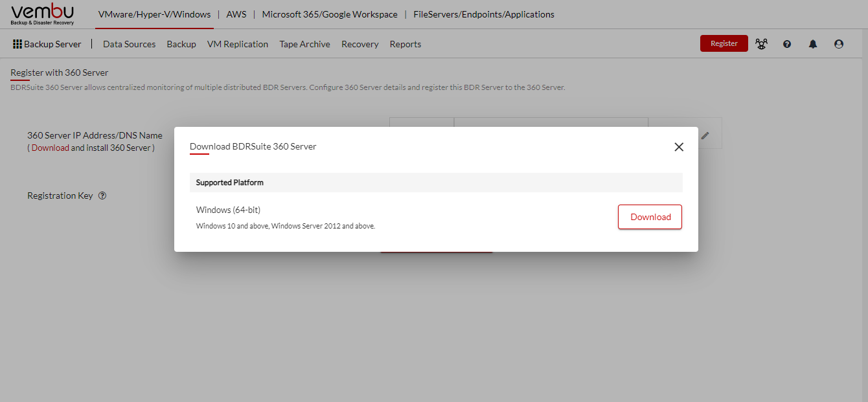Viewport: 868px width, 402px height.
Task: Open the VM Replication menu
Action: pos(238,44)
